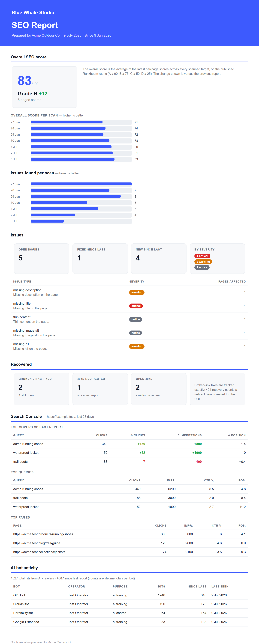Click the notice badge for missing image alt
The height and width of the screenshot is (644, 259).
135,333
